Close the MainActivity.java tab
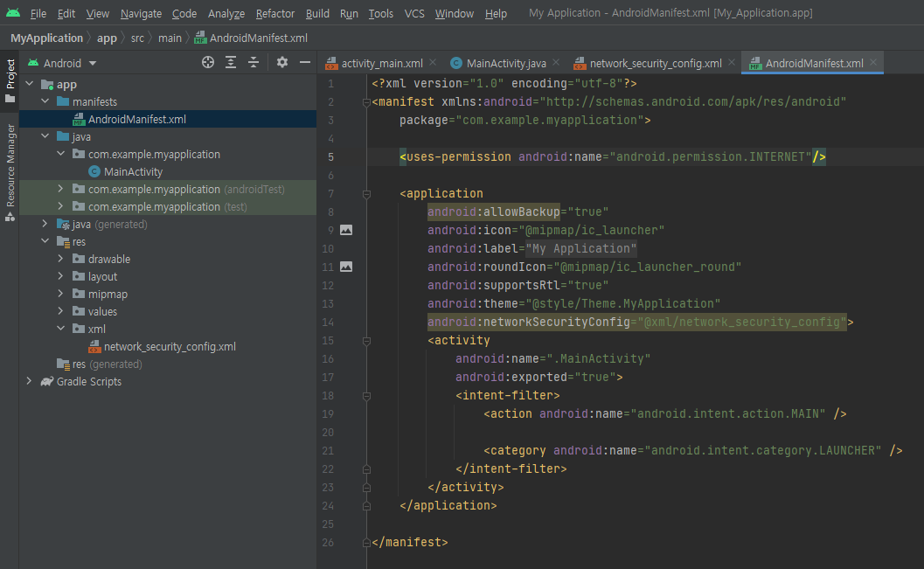This screenshot has width=924, height=569. click(x=556, y=62)
